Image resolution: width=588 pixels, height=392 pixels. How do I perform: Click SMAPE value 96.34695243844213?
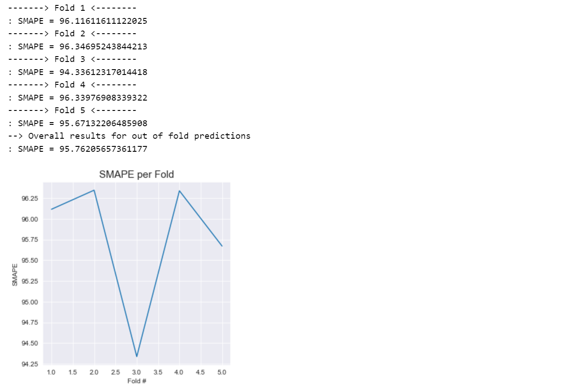(x=103, y=47)
